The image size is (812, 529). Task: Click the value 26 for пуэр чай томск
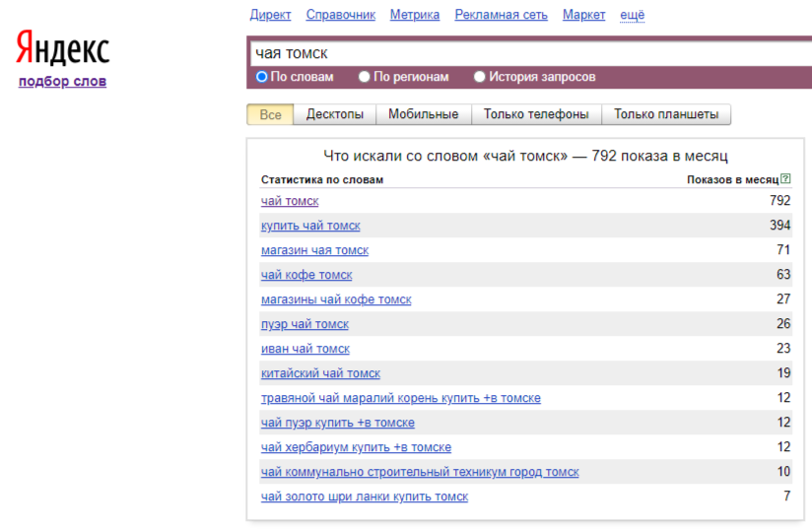[x=783, y=323]
